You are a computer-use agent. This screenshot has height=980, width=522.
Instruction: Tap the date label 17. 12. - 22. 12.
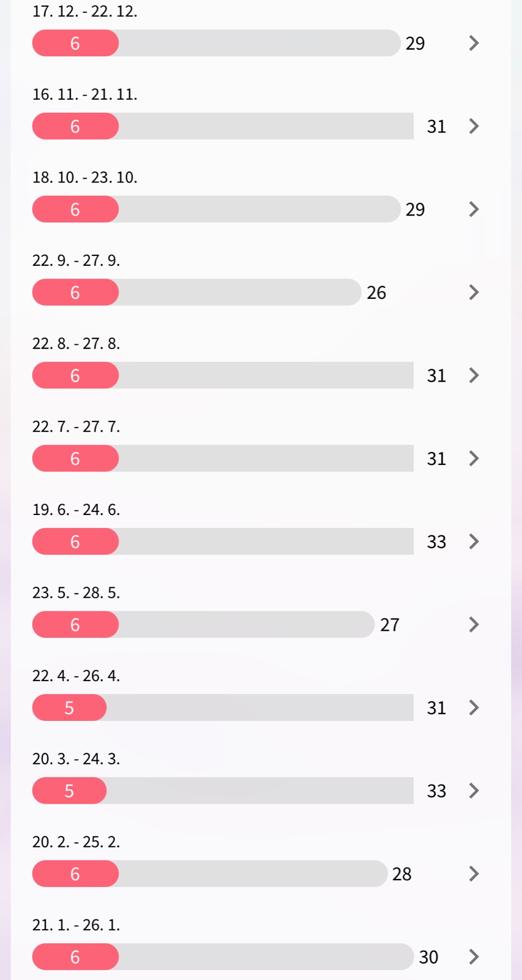[84, 12]
